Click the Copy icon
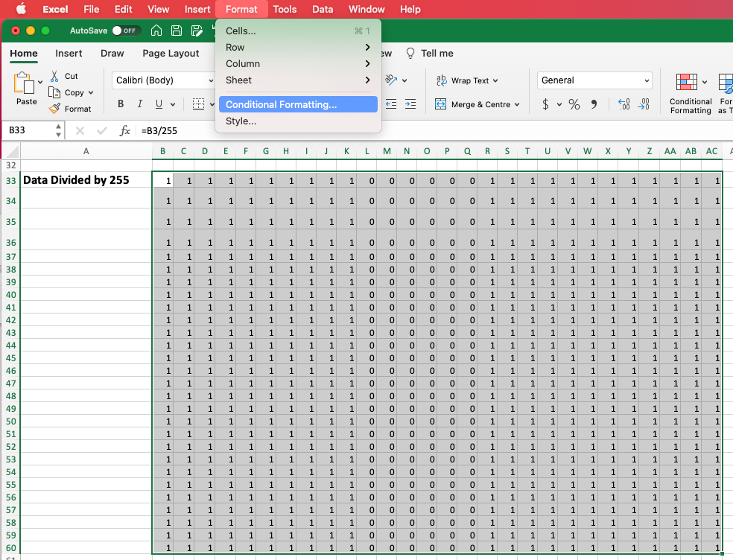 pyautogui.click(x=54, y=92)
